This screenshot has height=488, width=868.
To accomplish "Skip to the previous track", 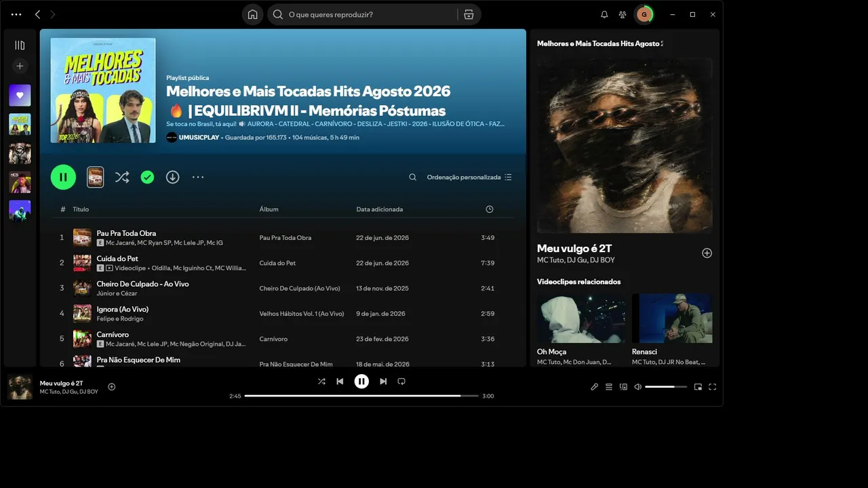I will coord(340,382).
